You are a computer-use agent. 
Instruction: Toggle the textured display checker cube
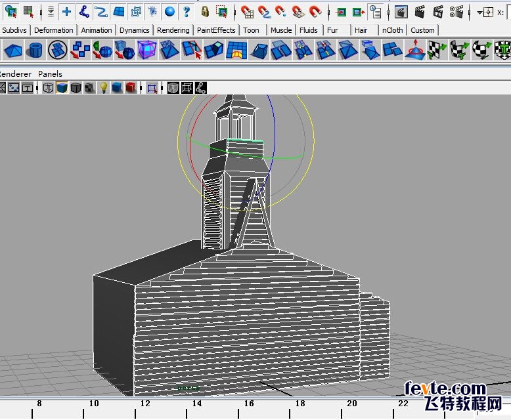point(89,88)
